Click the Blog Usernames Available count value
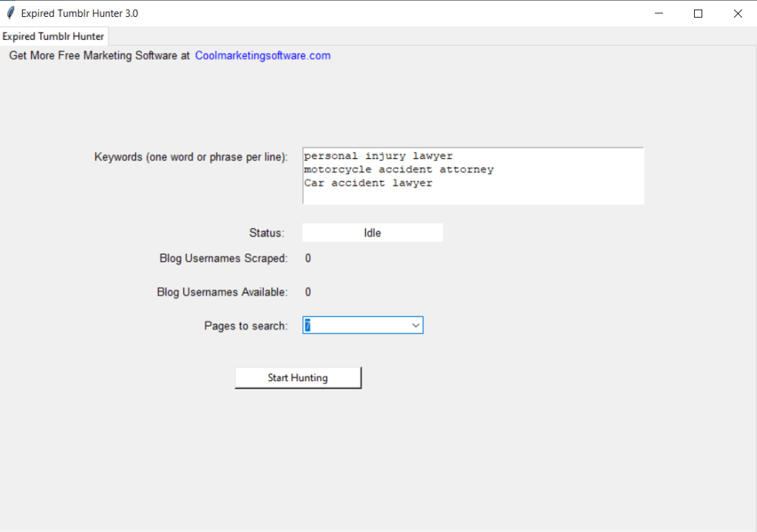 tap(308, 292)
